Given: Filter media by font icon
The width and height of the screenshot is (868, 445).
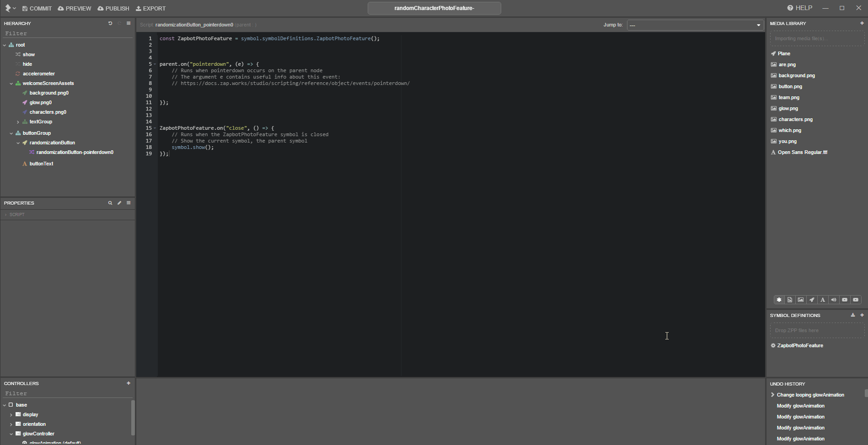Looking at the screenshot, I should tap(823, 300).
